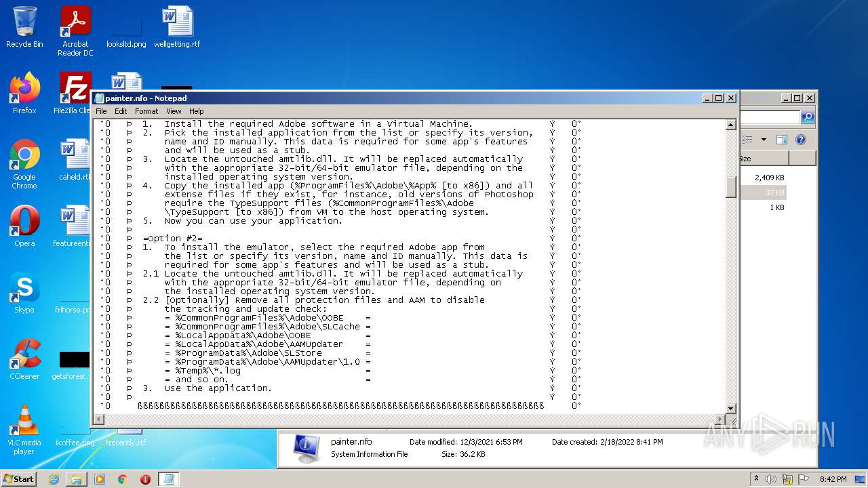The height and width of the screenshot is (488, 868).
Task: Click the horizontal scrollbar left arrow in Notepad
Action: (x=99, y=420)
